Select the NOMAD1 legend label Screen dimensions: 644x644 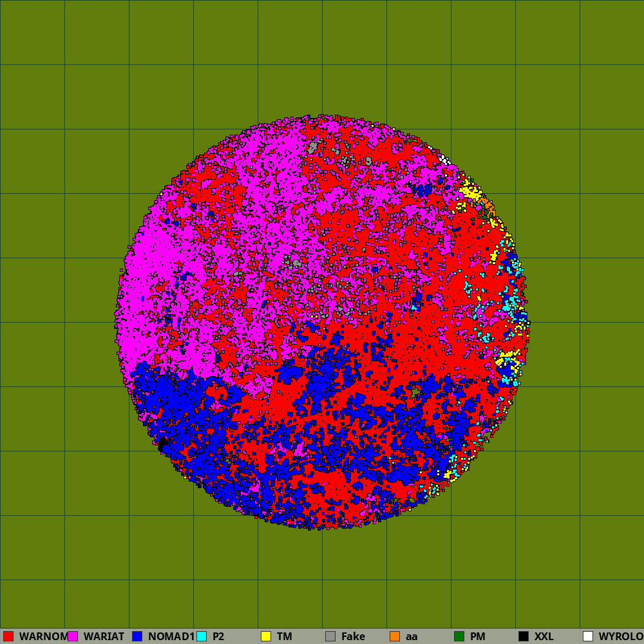pyautogui.click(x=171, y=637)
